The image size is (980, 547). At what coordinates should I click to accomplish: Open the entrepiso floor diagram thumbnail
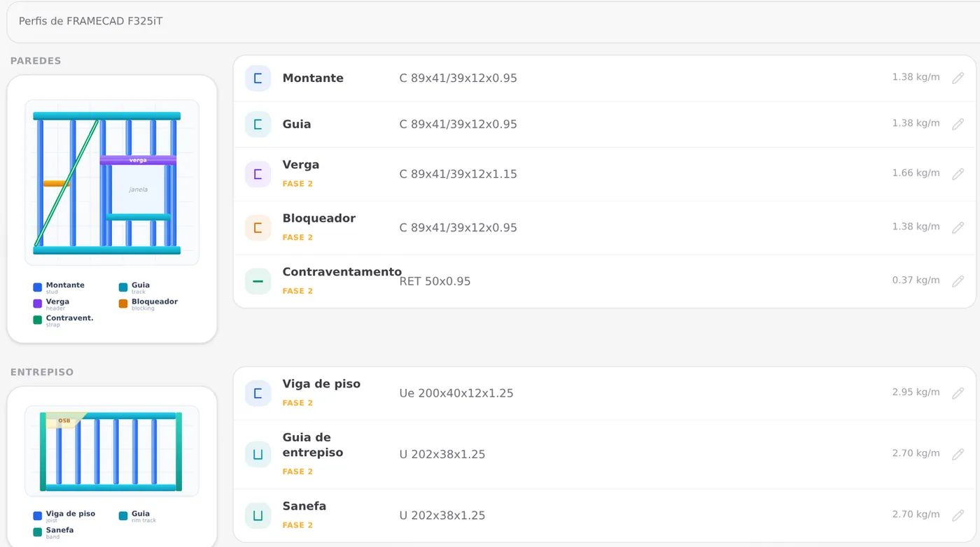(112, 451)
